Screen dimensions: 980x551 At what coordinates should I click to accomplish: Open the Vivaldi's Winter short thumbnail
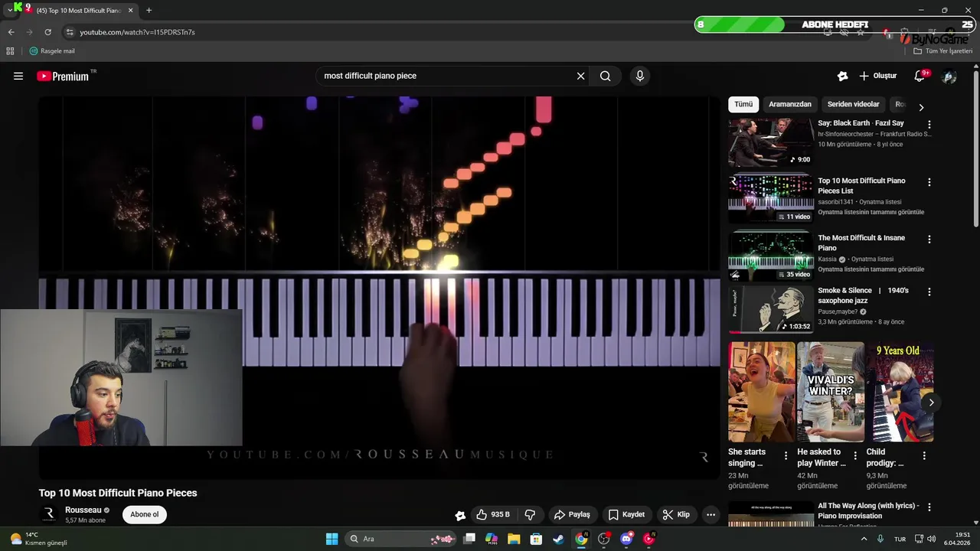click(x=831, y=392)
